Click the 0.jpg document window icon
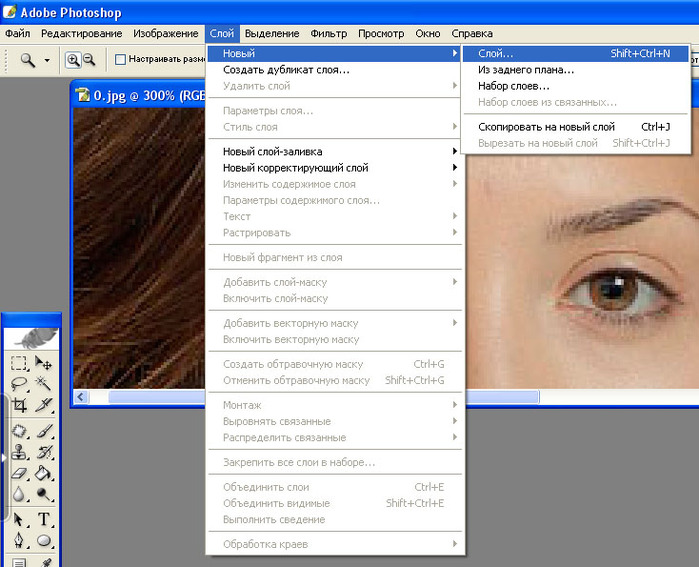The width and height of the screenshot is (699, 567). pyautogui.click(x=82, y=95)
